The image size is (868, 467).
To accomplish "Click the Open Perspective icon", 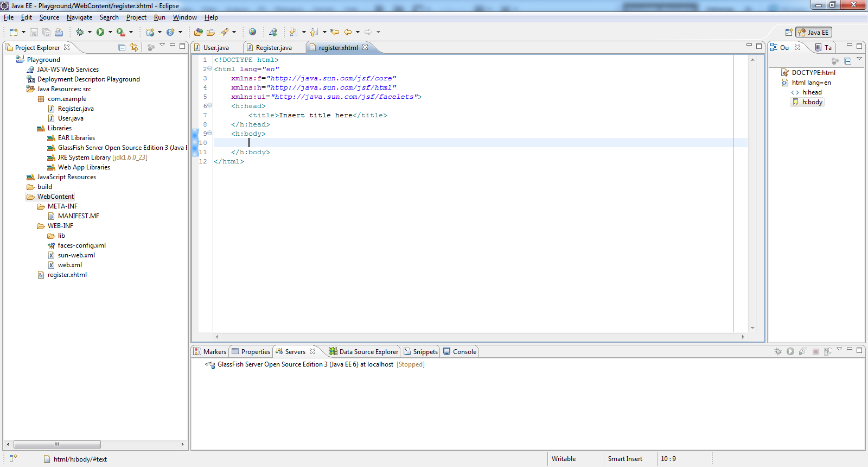I will point(789,32).
